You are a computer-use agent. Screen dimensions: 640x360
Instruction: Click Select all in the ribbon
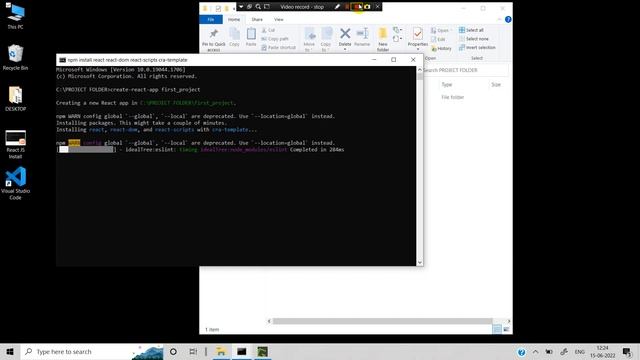[x=471, y=30]
